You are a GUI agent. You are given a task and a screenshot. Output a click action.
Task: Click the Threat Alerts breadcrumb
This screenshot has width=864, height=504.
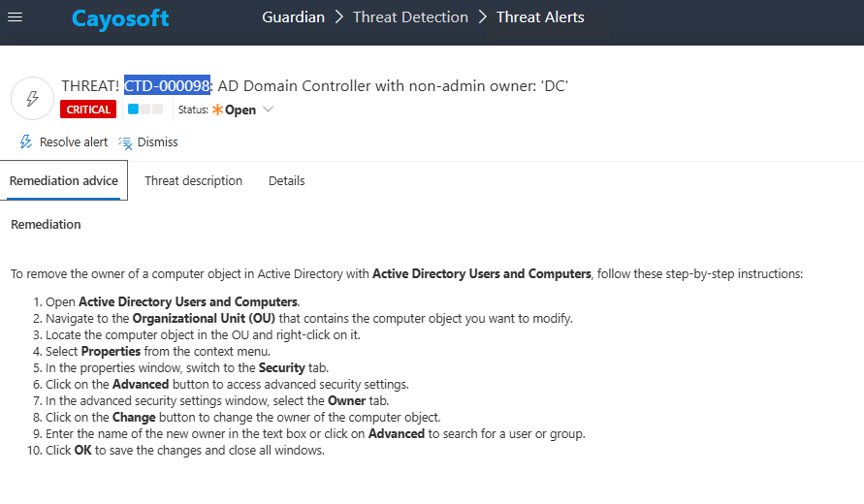540,17
